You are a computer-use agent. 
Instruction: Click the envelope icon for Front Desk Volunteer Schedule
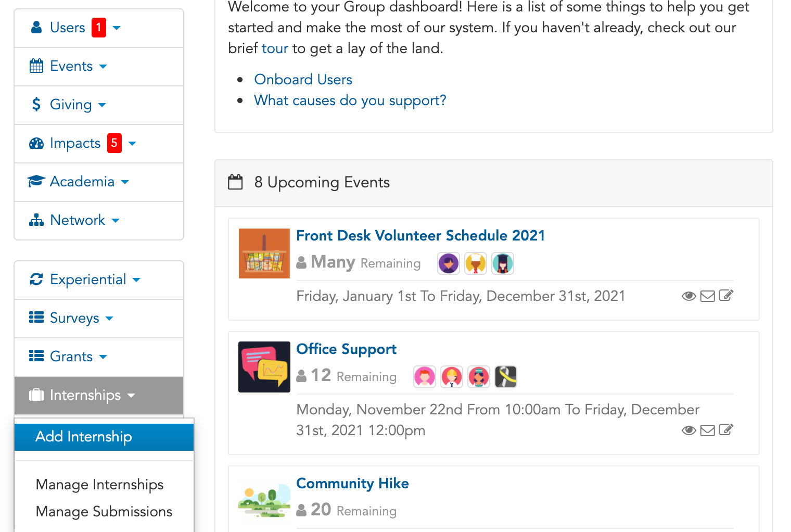click(x=707, y=296)
